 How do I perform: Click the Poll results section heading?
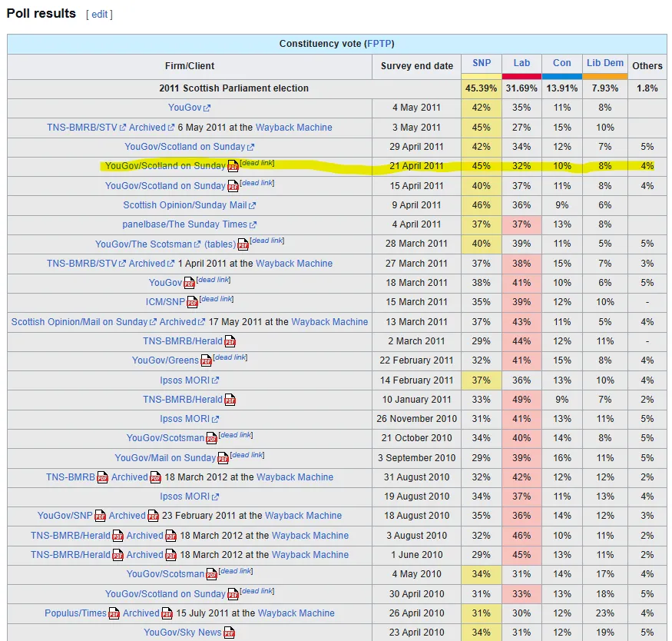pos(41,14)
